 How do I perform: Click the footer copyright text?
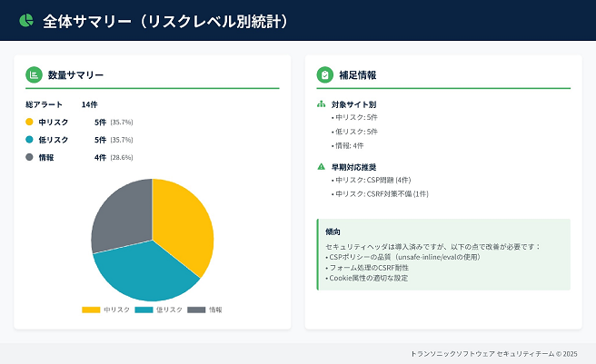tap(493, 353)
